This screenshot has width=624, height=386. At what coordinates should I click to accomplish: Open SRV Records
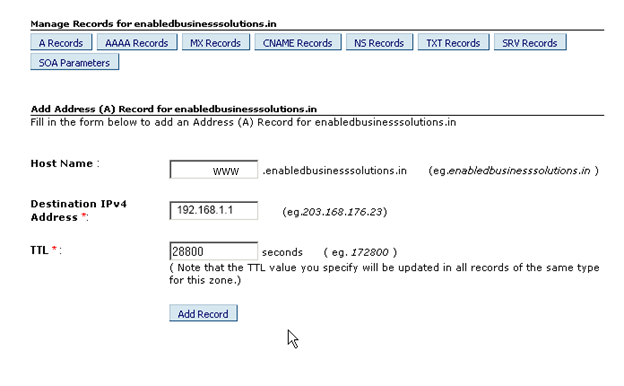(x=530, y=43)
